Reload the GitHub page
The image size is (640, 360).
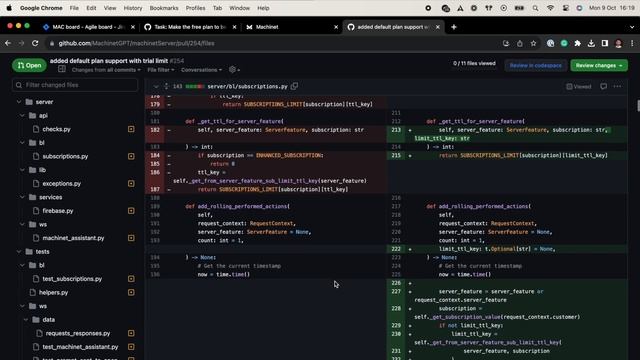[x=35, y=43]
